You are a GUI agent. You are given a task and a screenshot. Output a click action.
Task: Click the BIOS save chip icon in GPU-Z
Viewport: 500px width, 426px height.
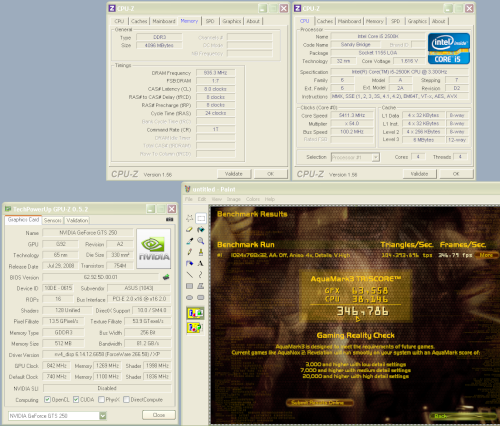click(x=166, y=277)
